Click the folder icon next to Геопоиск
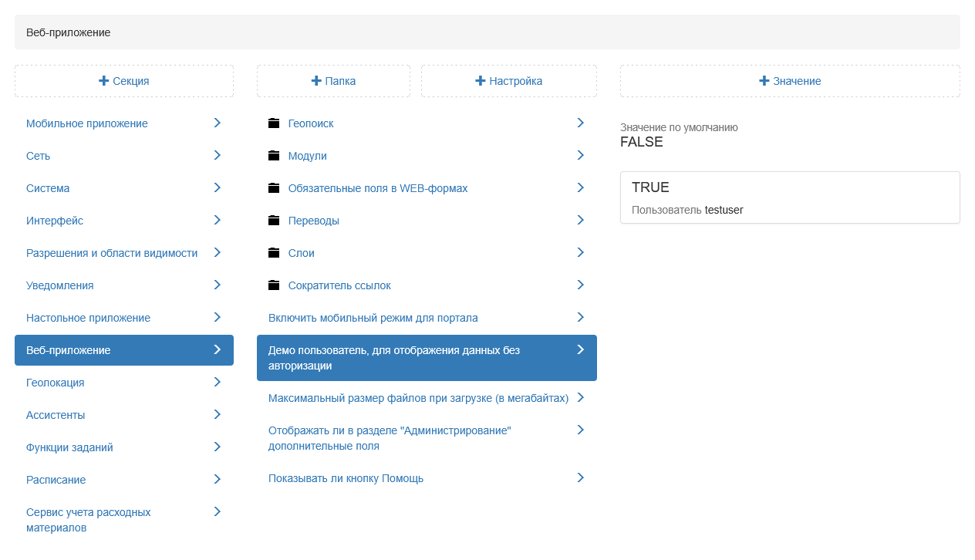Screen dimensions: 975x560 pyautogui.click(x=274, y=123)
